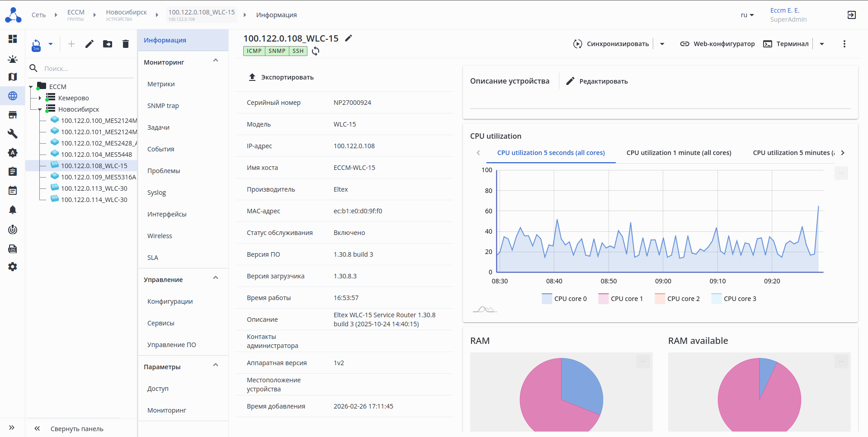This screenshot has height=437, width=868.
Task: Click the delete device trash icon
Action: [126, 44]
